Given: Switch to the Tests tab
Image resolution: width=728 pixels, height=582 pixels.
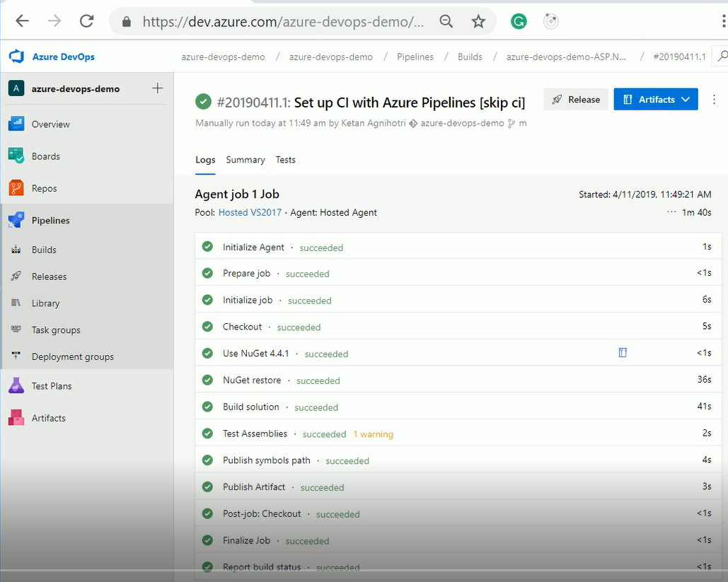Looking at the screenshot, I should point(286,160).
